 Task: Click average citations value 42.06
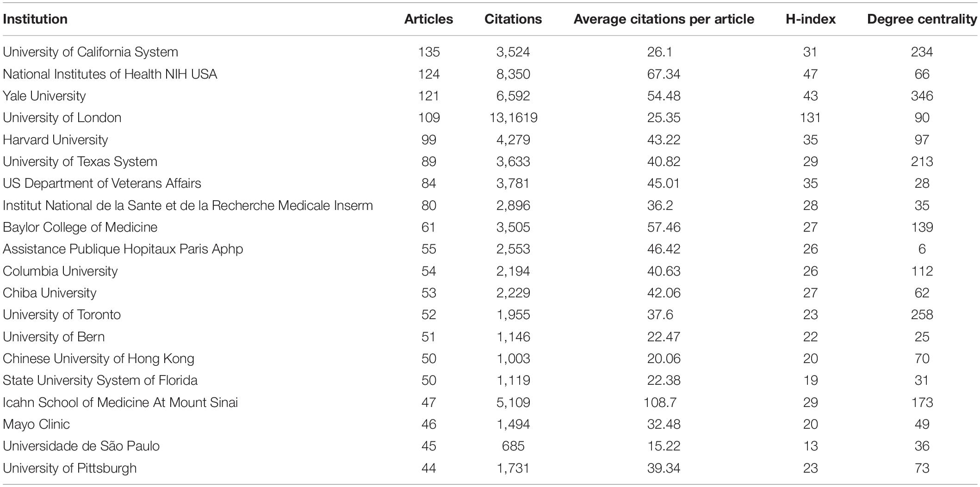(x=664, y=293)
